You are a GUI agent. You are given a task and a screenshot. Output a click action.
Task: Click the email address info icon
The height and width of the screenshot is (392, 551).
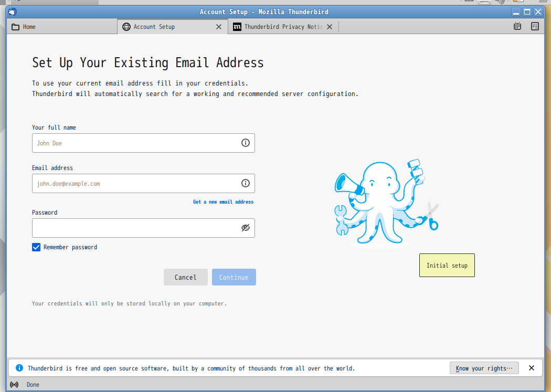tap(245, 183)
